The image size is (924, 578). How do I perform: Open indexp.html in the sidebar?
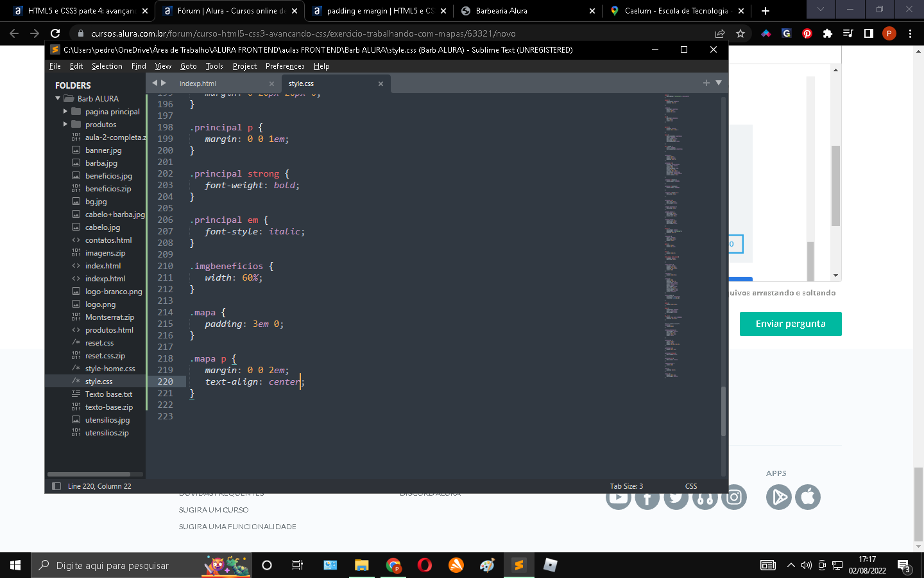105,279
